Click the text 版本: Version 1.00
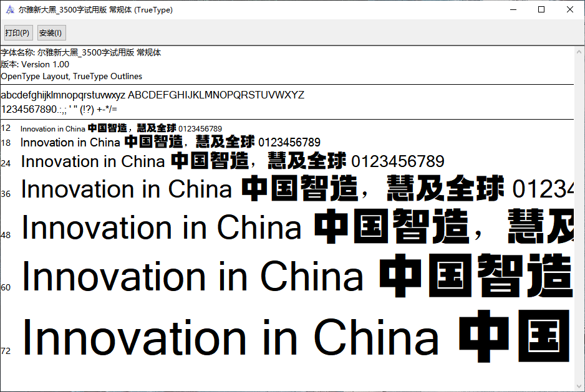The width and height of the screenshot is (585, 392). click(x=35, y=65)
